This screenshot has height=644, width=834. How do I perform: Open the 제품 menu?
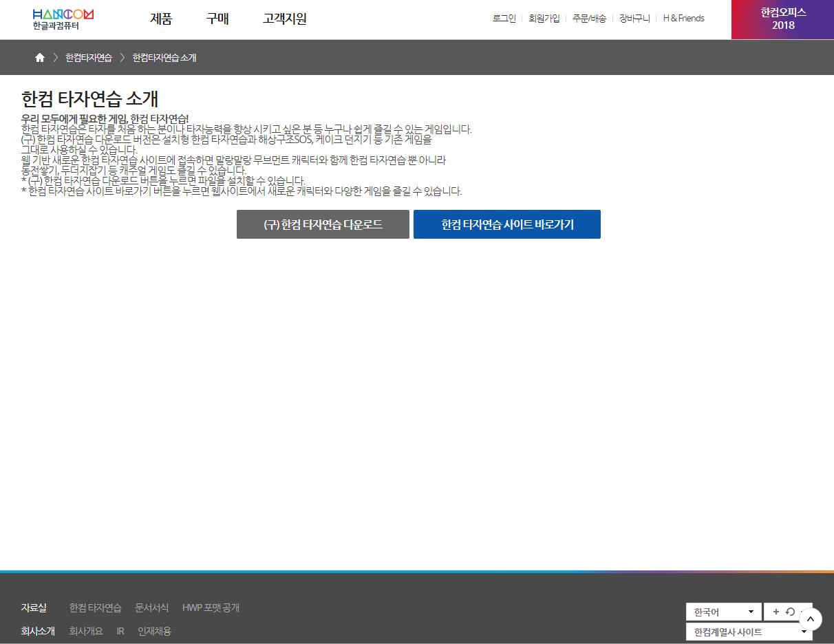pos(161,19)
